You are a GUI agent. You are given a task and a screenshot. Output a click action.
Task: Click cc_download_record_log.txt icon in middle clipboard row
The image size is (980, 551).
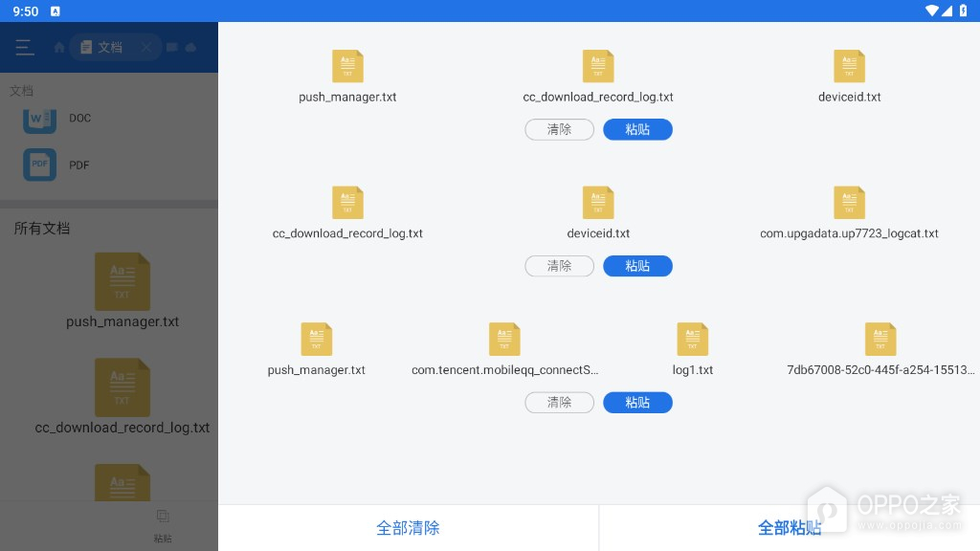click(347, 203)
